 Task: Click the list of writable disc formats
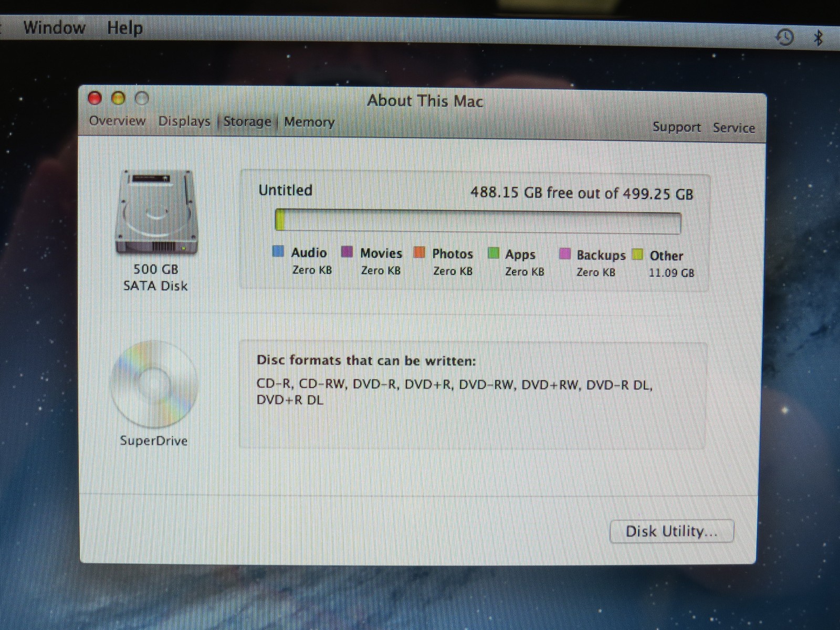pos(455,392)
